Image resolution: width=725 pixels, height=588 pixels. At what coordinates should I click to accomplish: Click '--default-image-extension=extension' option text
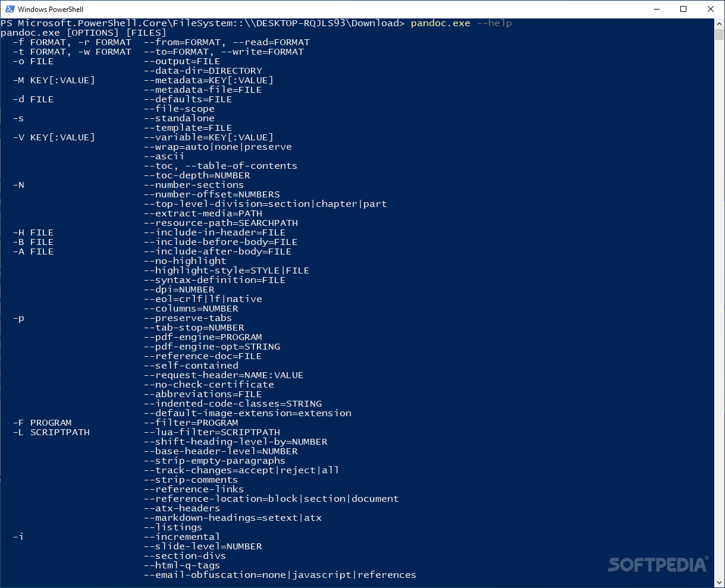tap(247, 413)
